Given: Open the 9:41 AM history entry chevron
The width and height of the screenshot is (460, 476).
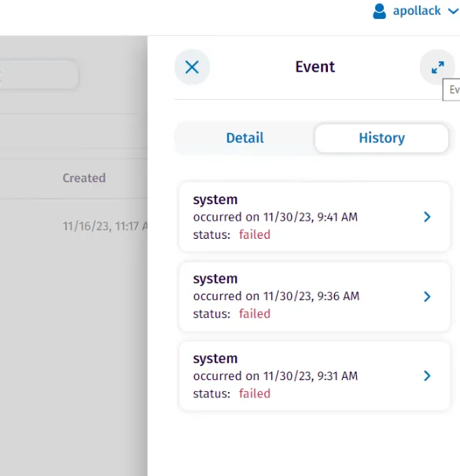Looking at the screenshot, I should point(427,217).
